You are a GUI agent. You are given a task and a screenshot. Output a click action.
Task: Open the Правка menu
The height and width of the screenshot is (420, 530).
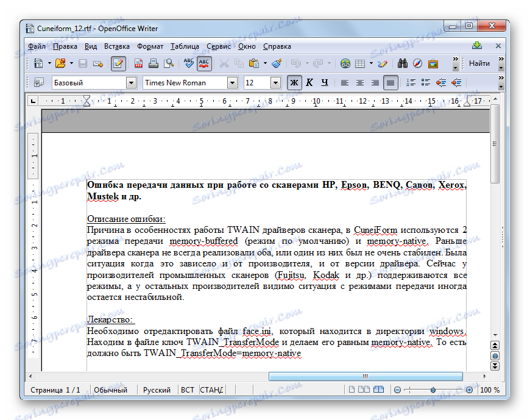click(x=65, y=46)
